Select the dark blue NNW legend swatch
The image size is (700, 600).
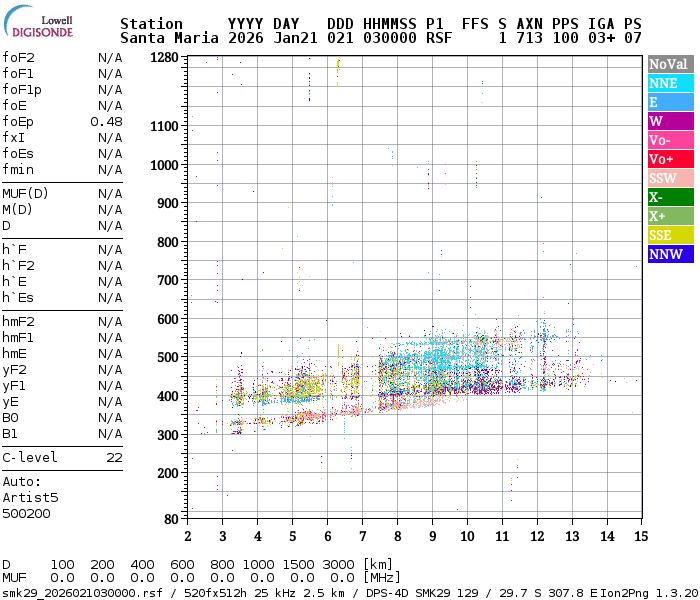point(669,254)
